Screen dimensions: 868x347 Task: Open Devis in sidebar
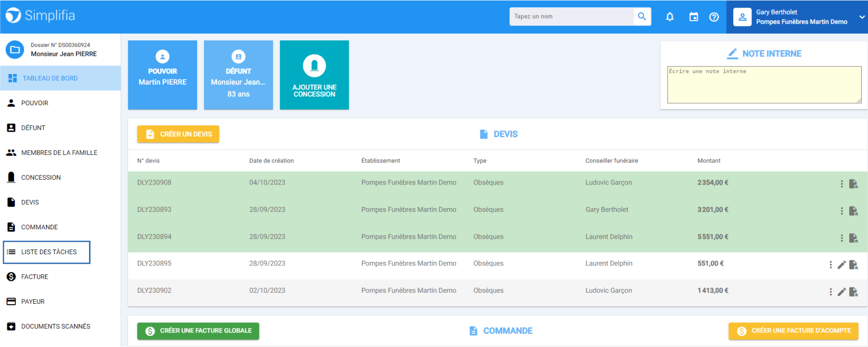(61, 202)
